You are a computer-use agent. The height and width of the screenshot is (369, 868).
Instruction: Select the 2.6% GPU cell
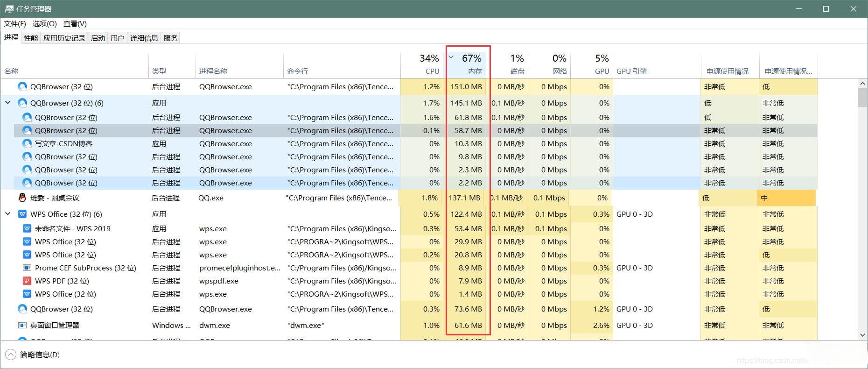592,325
